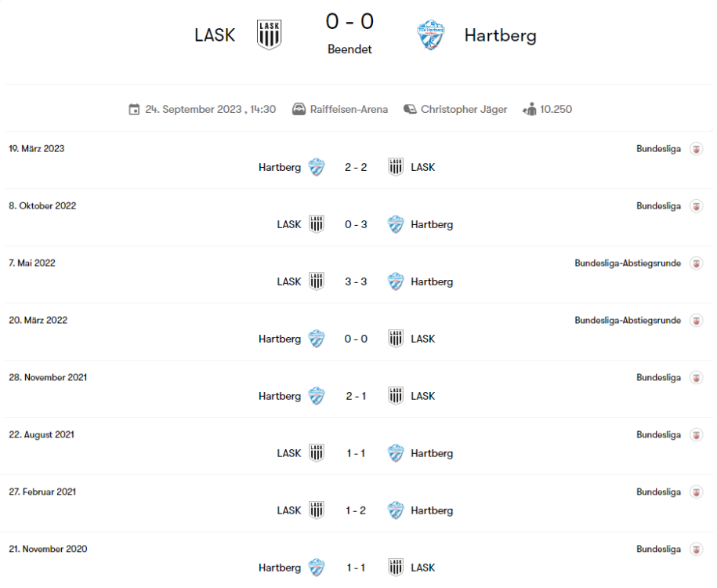717x588 pixels.
Task: Click Hartberg crest in the 28. November 2021 match
Action: tap(317, 396)
